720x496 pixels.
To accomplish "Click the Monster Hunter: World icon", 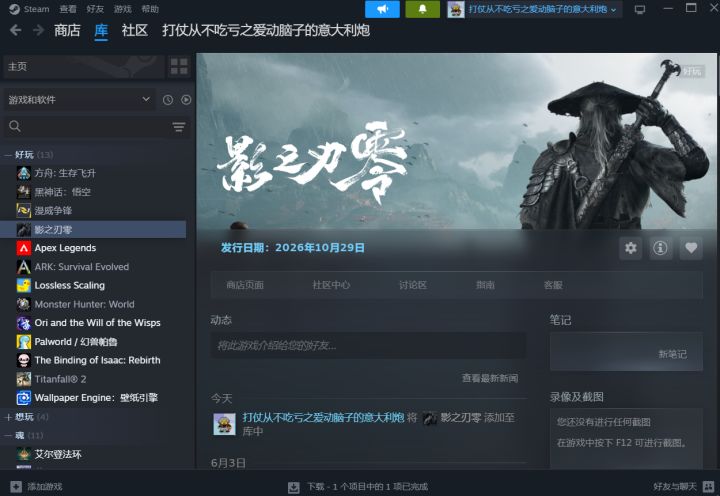I will [23, 304].
